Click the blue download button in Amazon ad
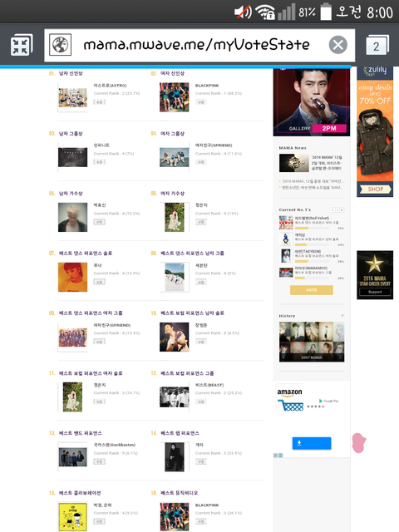The width and height of the screenshot is (399, 532). pos(312,443)
